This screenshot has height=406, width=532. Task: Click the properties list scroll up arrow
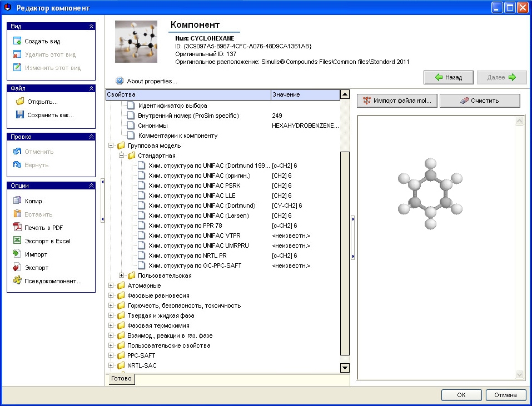click(345, 94)
